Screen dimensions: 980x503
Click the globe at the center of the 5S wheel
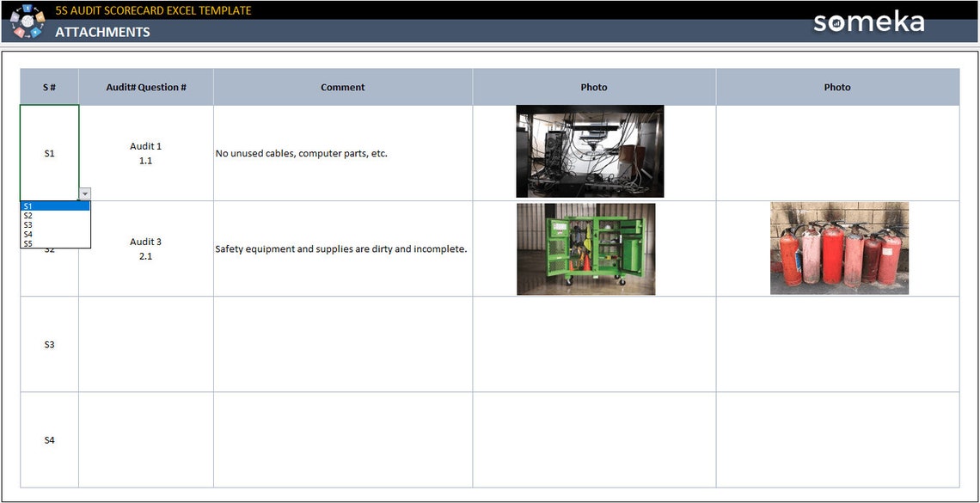[x=28, y=21]
